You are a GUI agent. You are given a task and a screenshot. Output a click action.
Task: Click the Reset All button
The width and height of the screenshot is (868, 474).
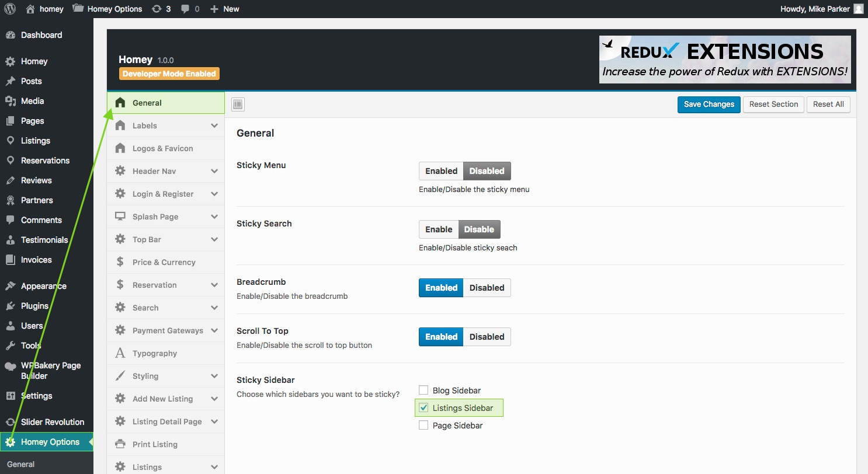[x=828, y=104]
